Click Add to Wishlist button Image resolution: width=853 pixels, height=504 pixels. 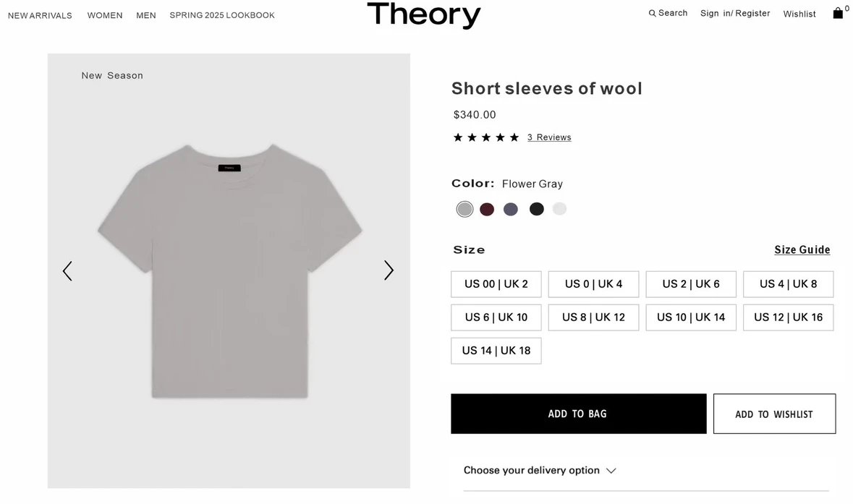[x=774, y=414]
